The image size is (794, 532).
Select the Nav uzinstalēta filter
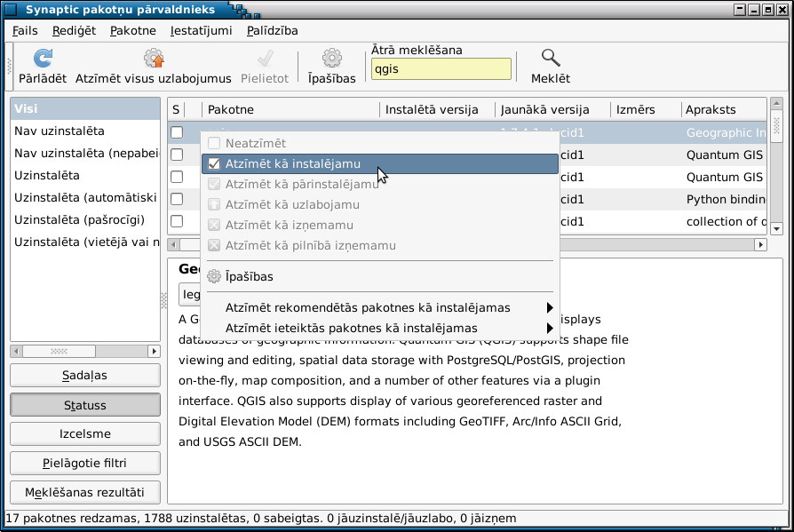coord(85,131)
